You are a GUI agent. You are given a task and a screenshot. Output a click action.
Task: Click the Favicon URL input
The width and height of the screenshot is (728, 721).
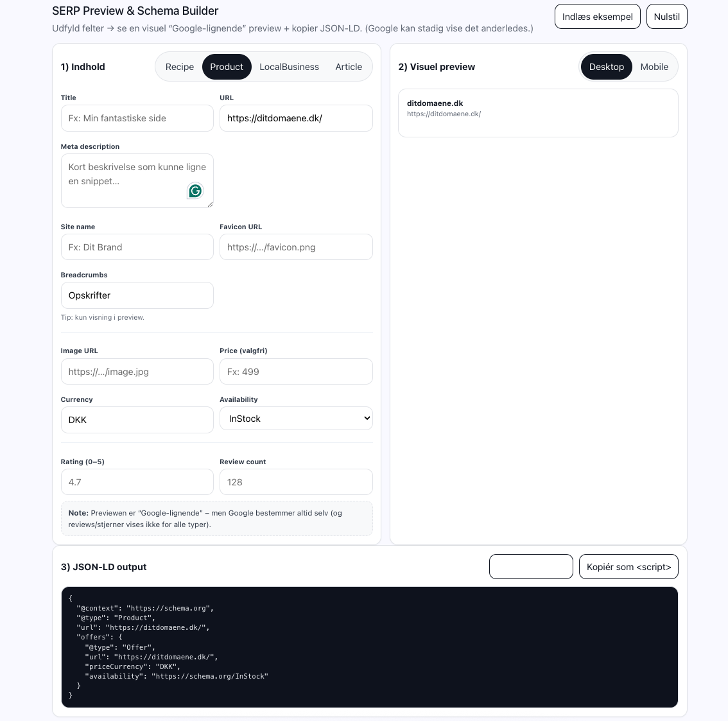[296, 247]
